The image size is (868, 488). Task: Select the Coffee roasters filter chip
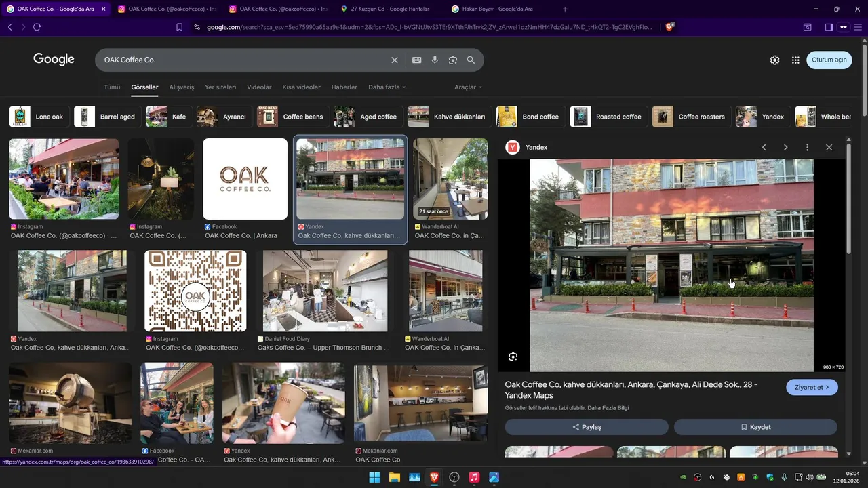(x=691, y=117)
